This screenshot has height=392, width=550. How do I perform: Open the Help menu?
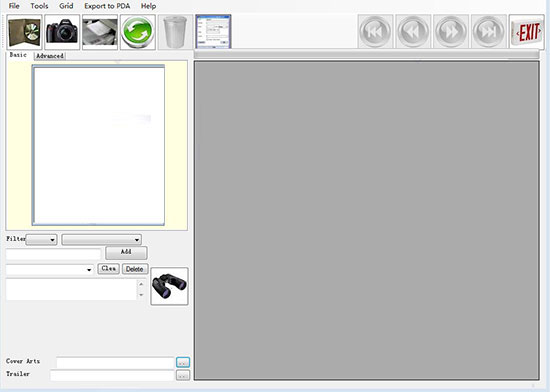[x=148, y=6]
